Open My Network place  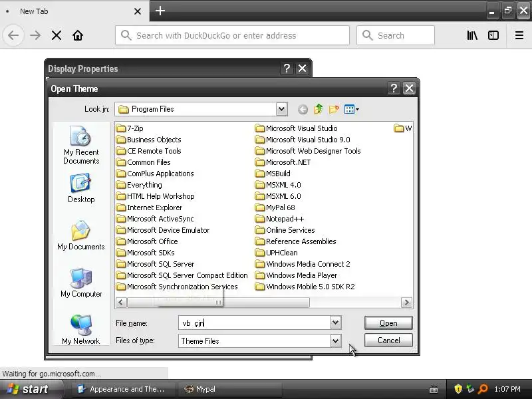pyautogui.click(x=81, y=329)
